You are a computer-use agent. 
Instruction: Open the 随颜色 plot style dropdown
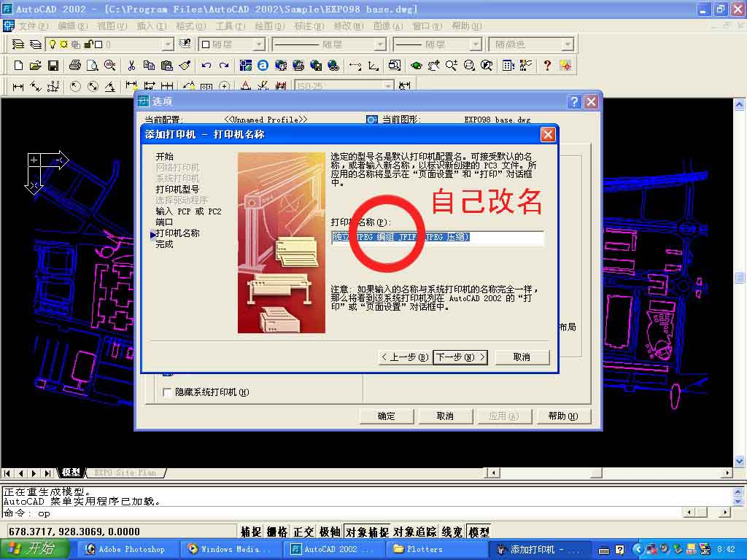(x=567, y=44)
